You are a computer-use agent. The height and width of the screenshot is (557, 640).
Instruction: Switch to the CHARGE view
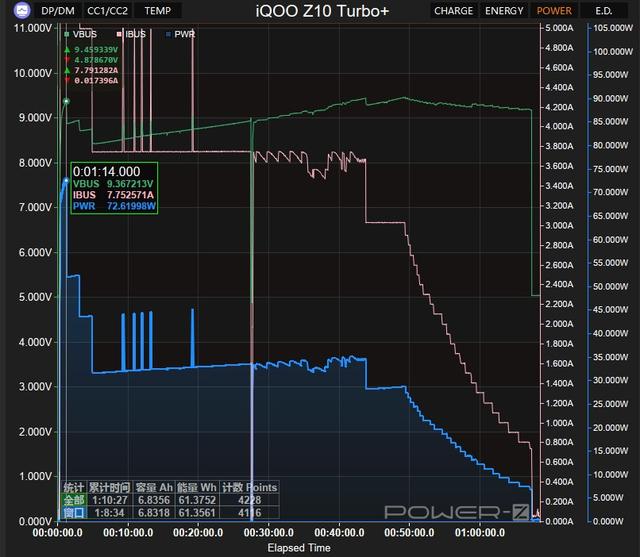[453, 11]
